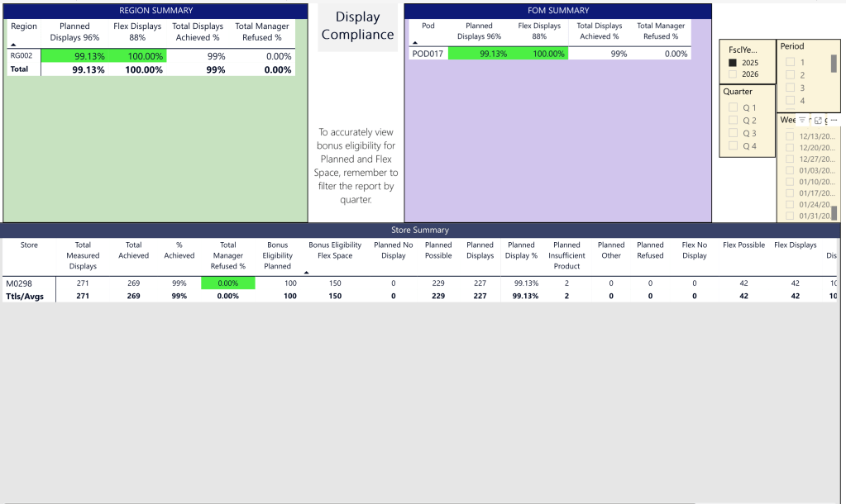Open focus mode on the Week slicer
The width and height of the screenshot is (846, 504).
pyautogui.click(x=818, y=121)
